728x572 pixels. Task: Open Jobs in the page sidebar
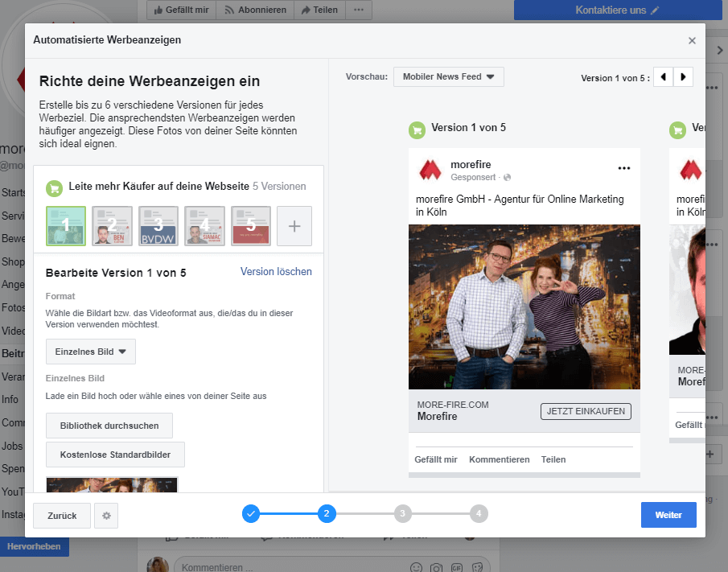pyautogui.click(x=12, y=446)
